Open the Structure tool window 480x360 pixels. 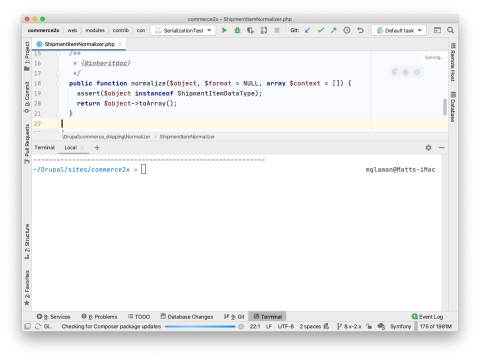tap(27, 241)
